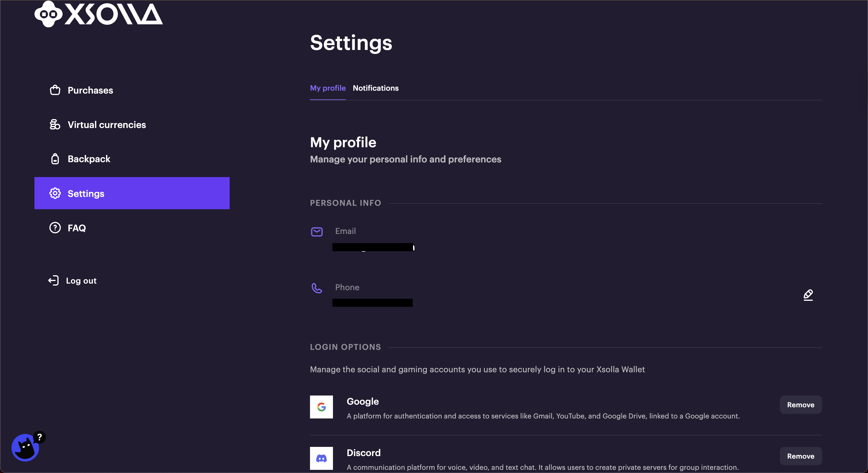Edit phone number with pencil icon
Screen dimensions: 868x473
pos(808,295)
